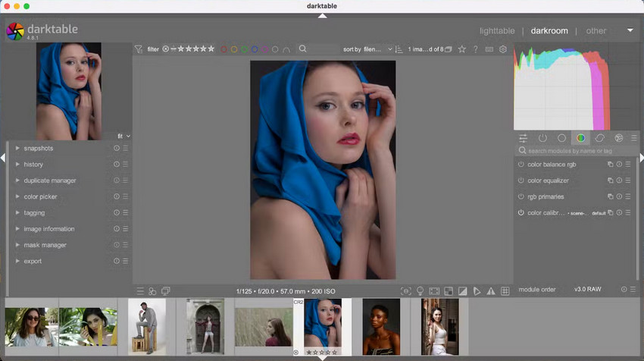
Task: Filter by the green color label
Action: [x=244, y=49]
